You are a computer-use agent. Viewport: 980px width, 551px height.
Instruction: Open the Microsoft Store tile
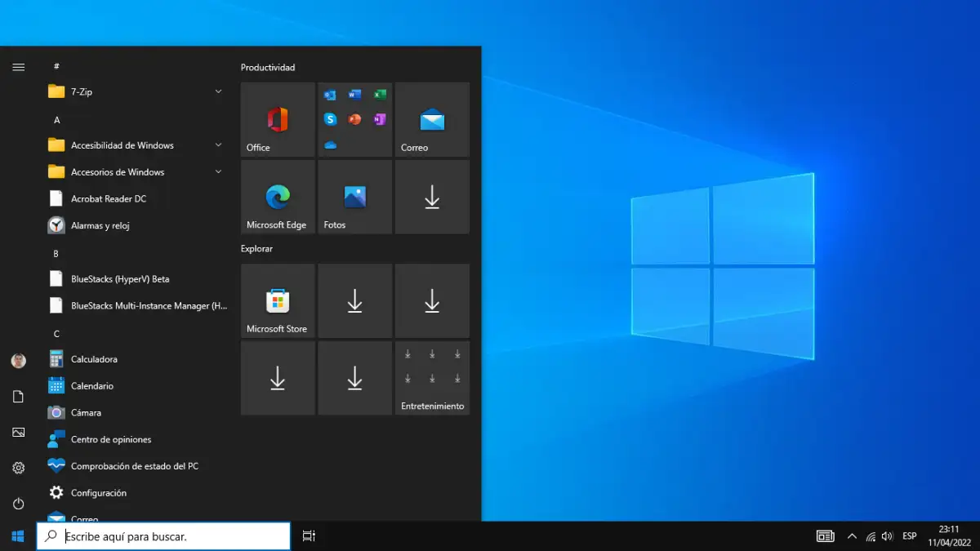278,300
